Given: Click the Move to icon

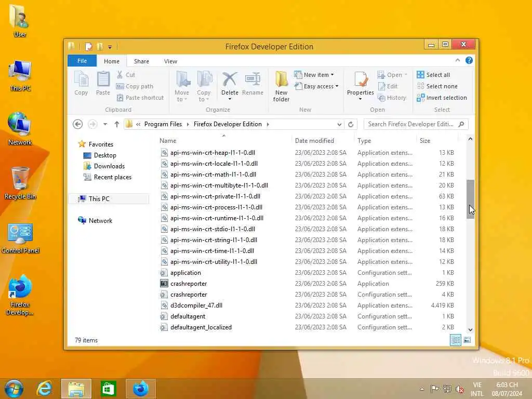Looking at the screenshot, I should (182, 86).
